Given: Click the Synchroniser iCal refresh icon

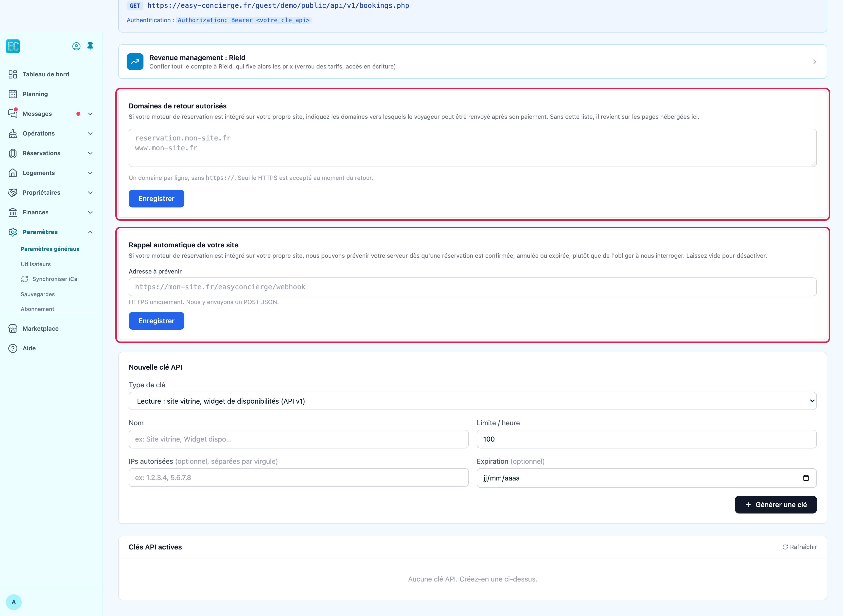Looking at the screenshot, I should pos(25,279).
